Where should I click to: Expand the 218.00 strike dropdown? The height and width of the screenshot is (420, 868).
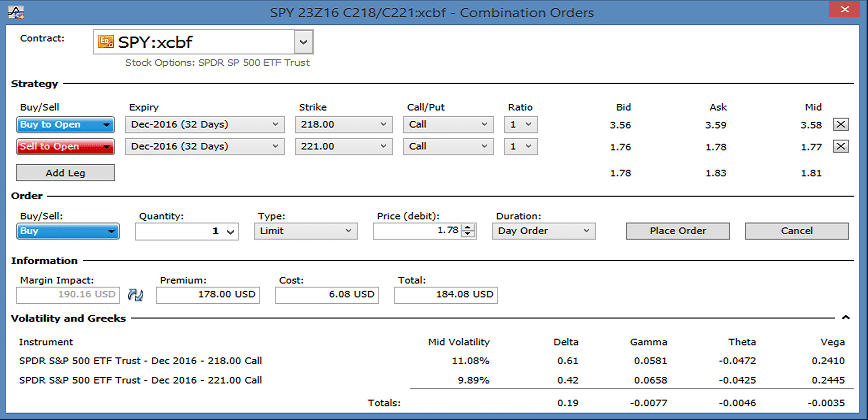[x=344, y=125]
